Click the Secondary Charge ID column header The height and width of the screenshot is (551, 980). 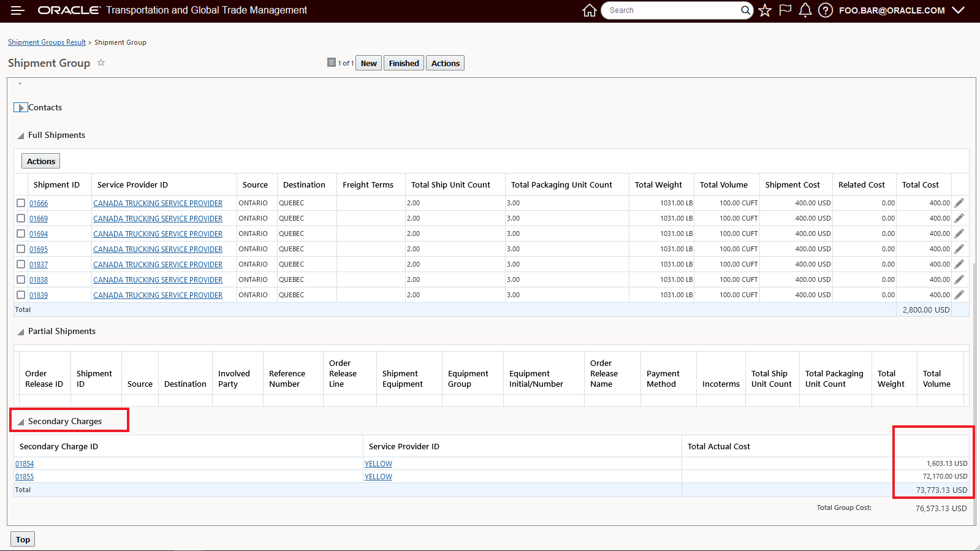point(59,446)
